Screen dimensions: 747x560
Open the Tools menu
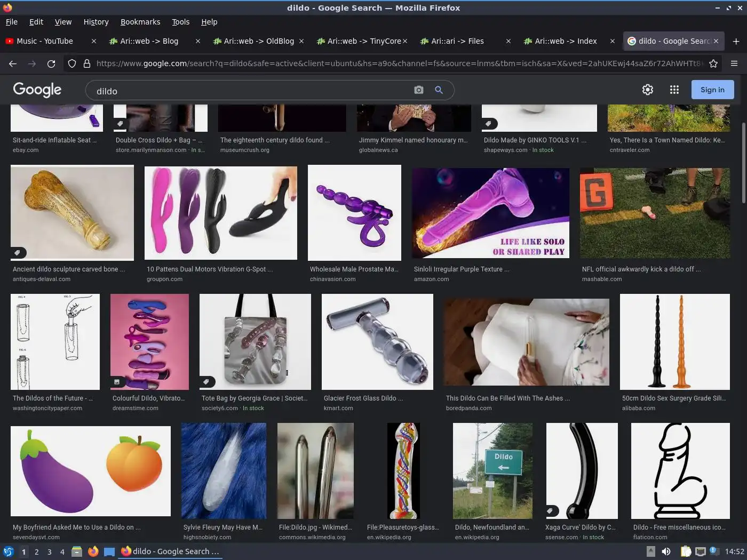[x=181, y=22]
